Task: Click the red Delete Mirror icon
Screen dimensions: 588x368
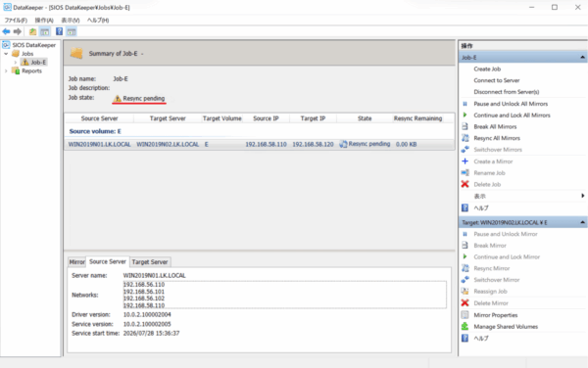Action: (465, 302)
